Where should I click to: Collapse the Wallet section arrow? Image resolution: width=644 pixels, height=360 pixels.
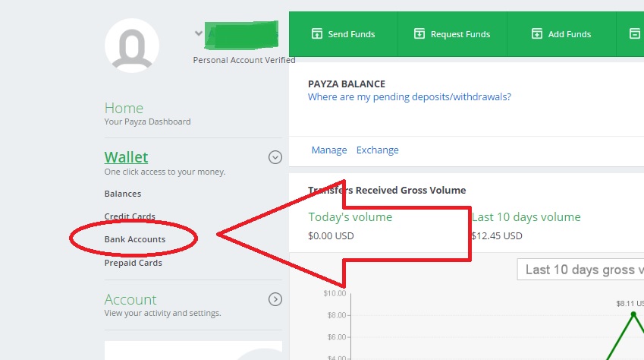(x=275, y=157)
